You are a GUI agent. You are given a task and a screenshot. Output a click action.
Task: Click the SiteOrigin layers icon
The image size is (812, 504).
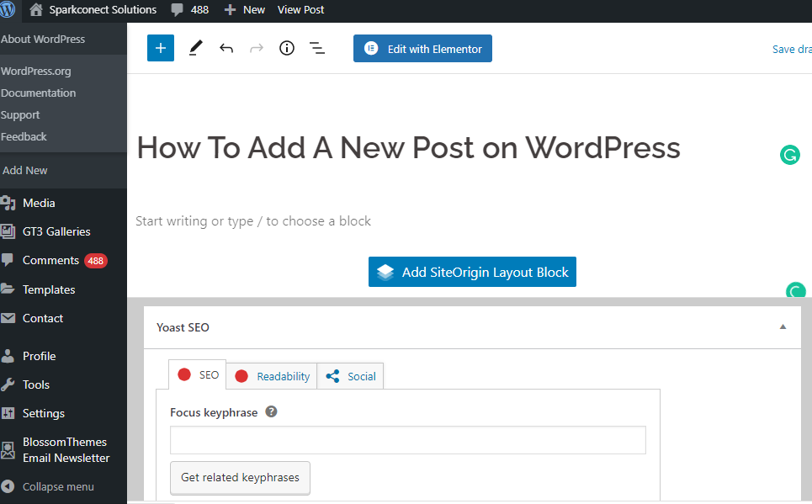[385, 272]
